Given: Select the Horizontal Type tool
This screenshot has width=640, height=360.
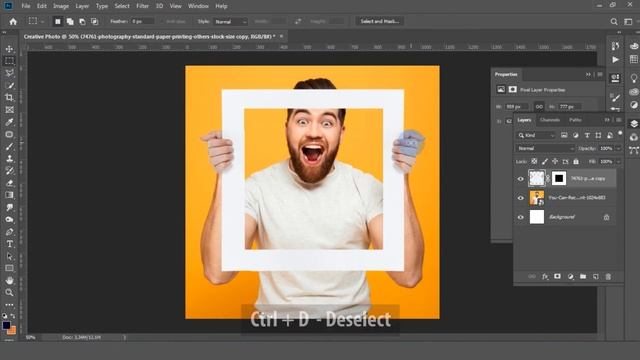Looking at the screenshot, I should 9,244.
